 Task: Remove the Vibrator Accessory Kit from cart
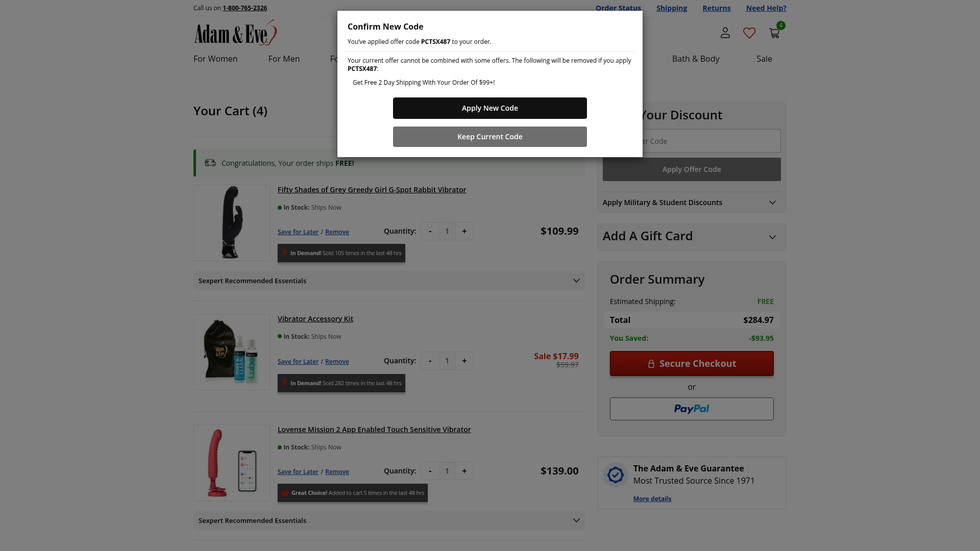(337, 361)
